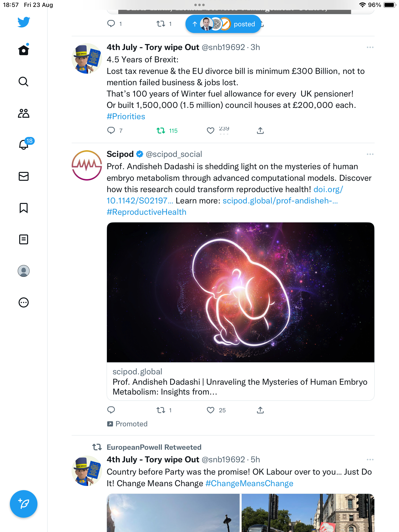
Task: Tap the compose new tweet button
Action: click(24, 504)
